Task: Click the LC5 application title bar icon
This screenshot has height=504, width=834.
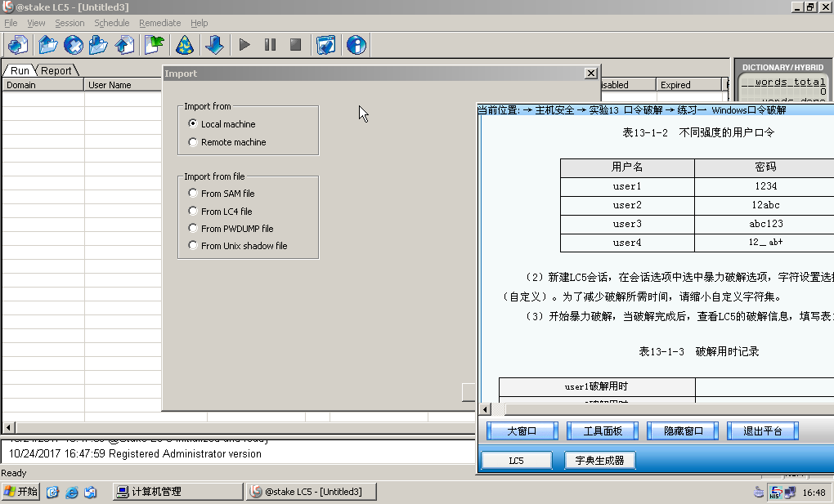Action: tap(8, 7)
